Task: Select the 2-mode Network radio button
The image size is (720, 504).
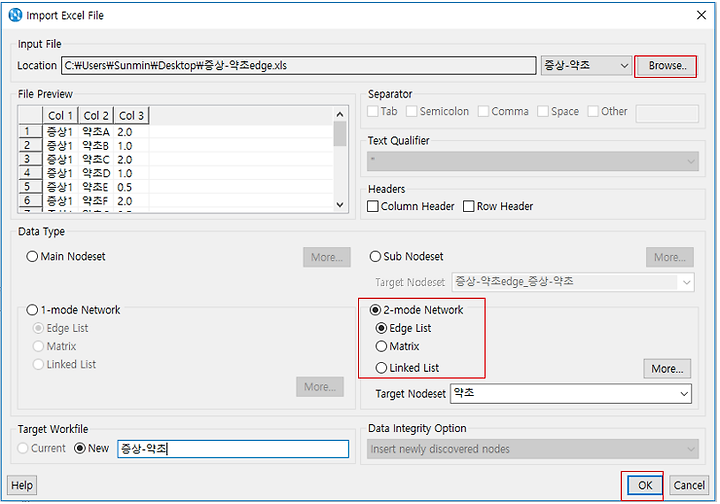Action: click(375, 310)
